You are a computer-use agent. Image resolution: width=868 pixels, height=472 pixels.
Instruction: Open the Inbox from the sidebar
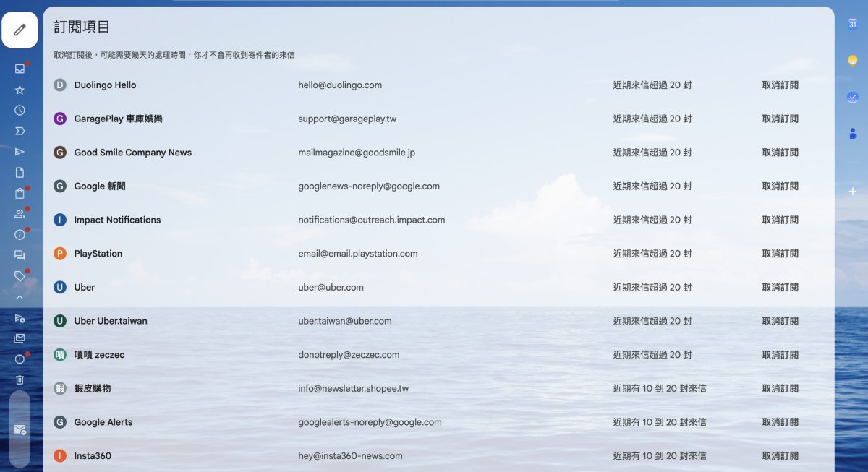click(20, 69)
